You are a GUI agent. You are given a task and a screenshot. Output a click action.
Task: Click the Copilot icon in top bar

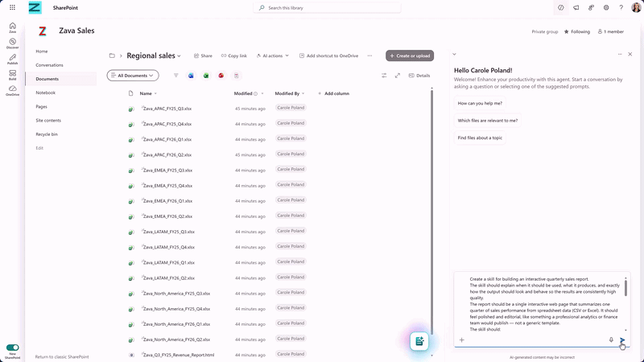tap(560, 7)
